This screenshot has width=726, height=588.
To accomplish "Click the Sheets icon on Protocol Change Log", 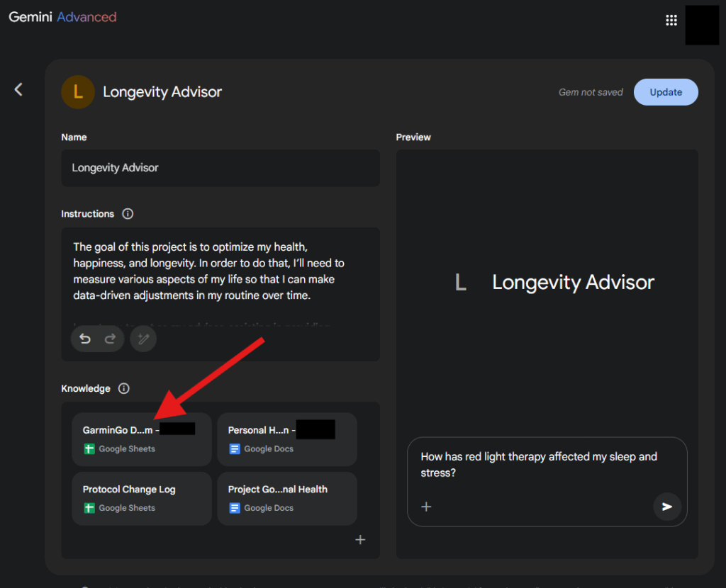I will 89,508.
